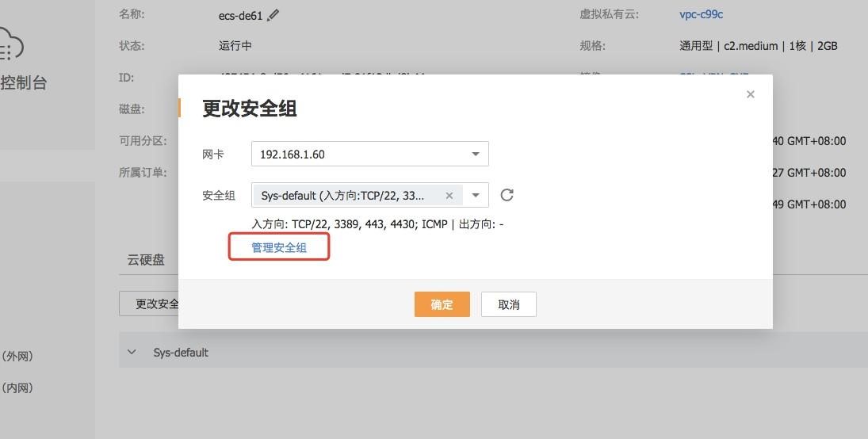Screen dimensions: 868x439
Task: Confirm with the 确定 button
Action: 442,304
